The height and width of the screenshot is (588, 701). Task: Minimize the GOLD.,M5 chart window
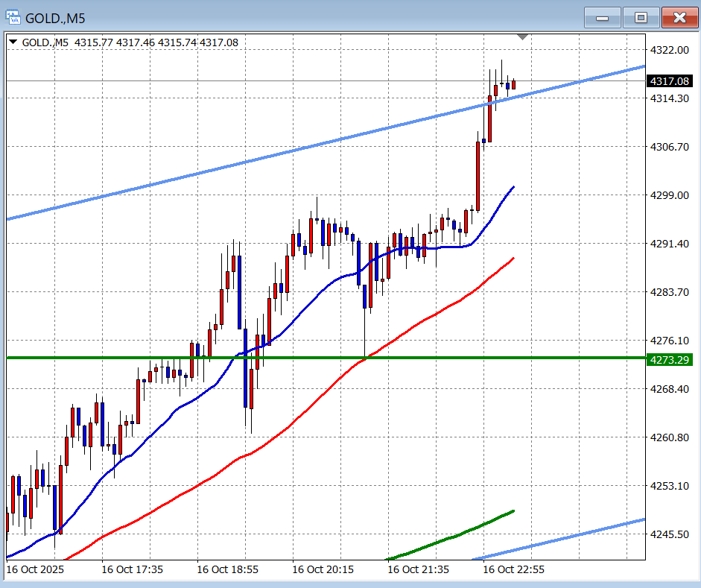pyautogui.click(x=603, y=17)
